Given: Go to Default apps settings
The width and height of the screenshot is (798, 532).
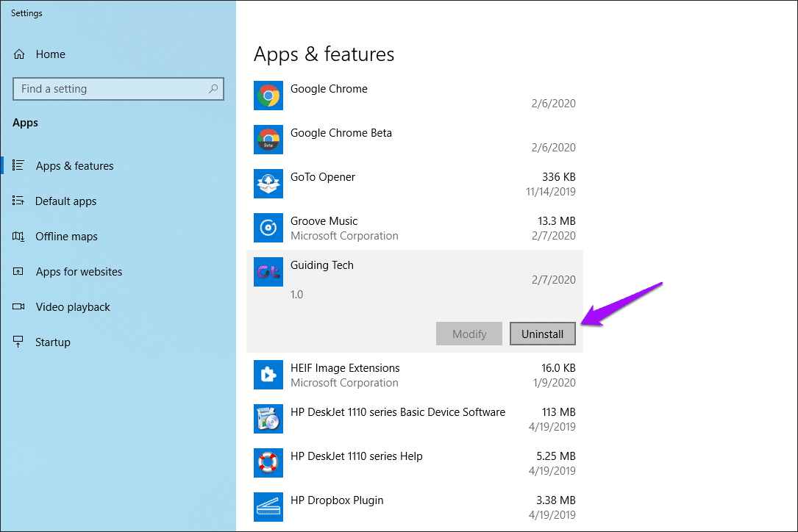Looking at the screenshot, I should click(65, 201).
